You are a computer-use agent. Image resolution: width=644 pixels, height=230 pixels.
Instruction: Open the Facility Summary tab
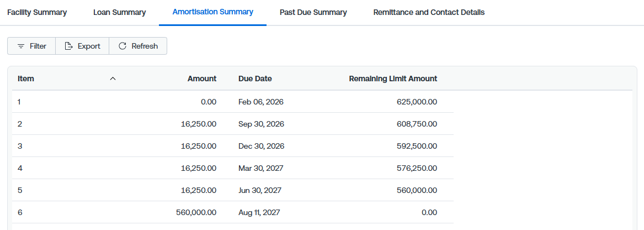click(37, 12)
